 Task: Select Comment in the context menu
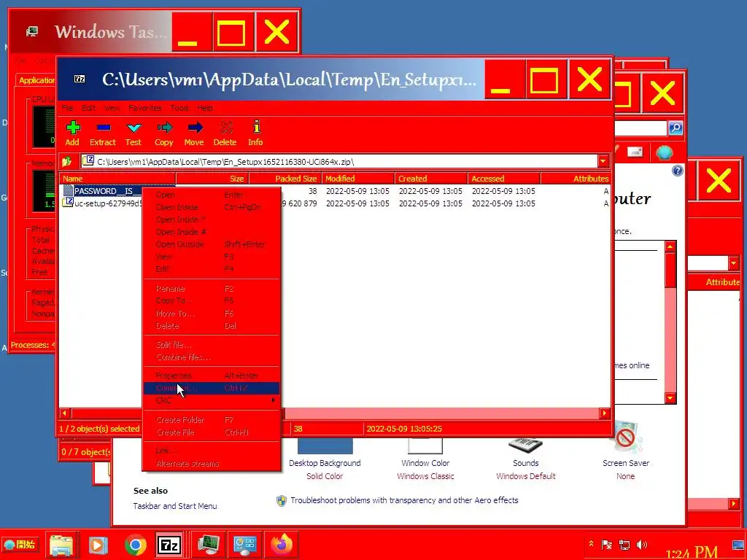[x=211, y=388]
